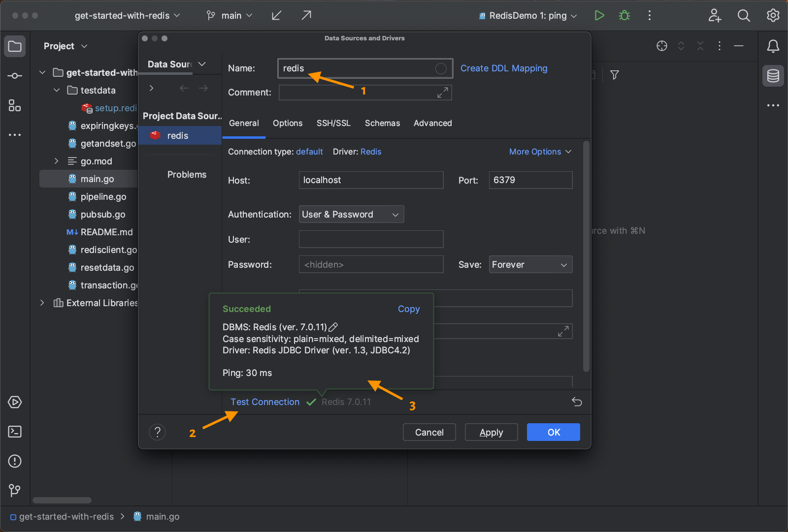Open the Notifications bell panel
Image resolution: width=788 pixels, height=532 pixels.
(773, 46)
